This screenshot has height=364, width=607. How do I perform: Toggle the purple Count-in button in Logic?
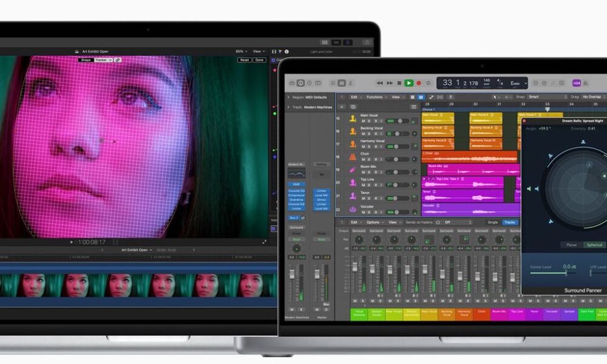pos(577,83)
